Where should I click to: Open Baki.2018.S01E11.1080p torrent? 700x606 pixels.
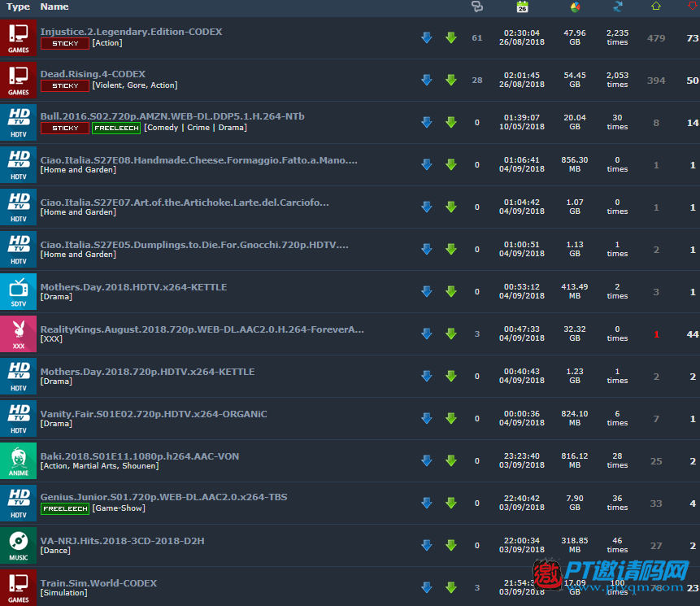140,456
